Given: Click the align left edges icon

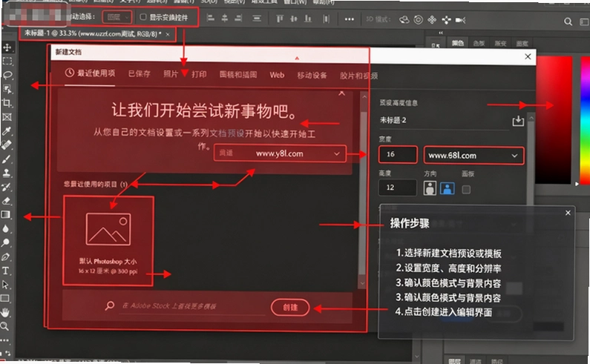Looking at the screenshot, I should tap(211, 18).
